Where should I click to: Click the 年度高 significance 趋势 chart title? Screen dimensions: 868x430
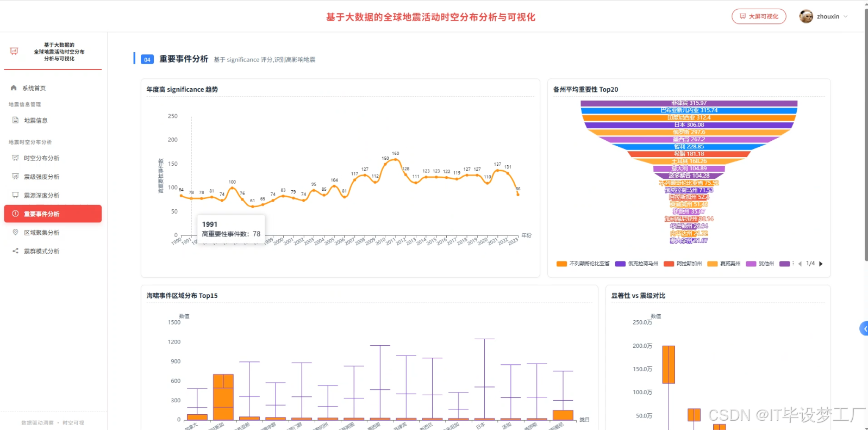[x=182, y=90]
